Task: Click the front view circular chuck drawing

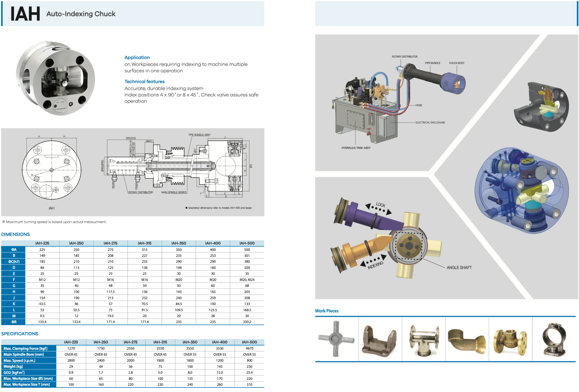Action: point(52,170)
